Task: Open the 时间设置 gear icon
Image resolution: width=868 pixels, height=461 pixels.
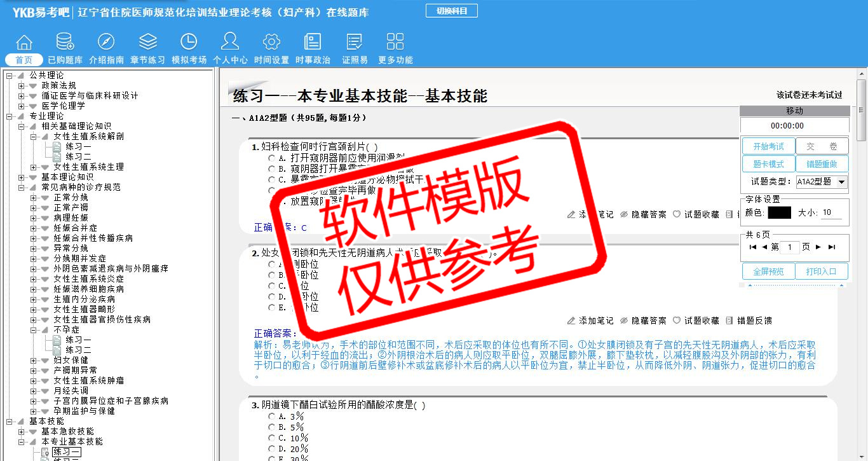Action: (x=271, y=42)
